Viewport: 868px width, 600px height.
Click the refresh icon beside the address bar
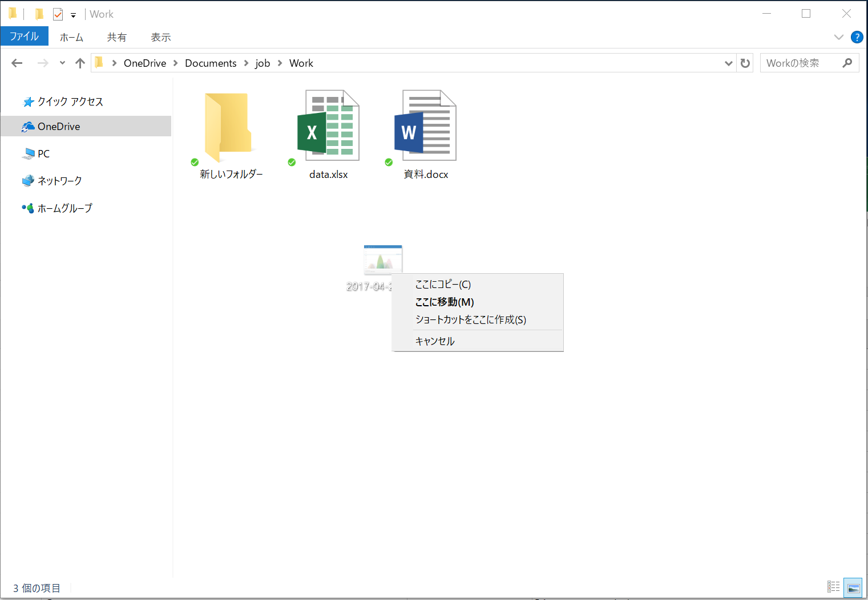745,63
